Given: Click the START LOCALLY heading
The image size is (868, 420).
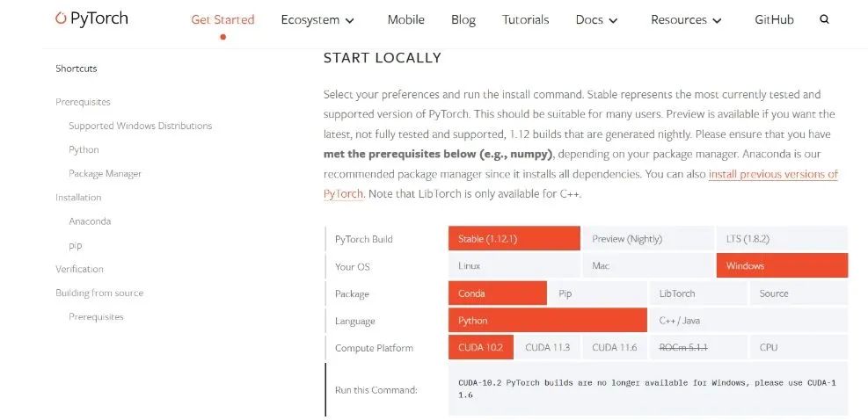Looking at the screenshot, I should pyautogui.click(x=382, y=58).
